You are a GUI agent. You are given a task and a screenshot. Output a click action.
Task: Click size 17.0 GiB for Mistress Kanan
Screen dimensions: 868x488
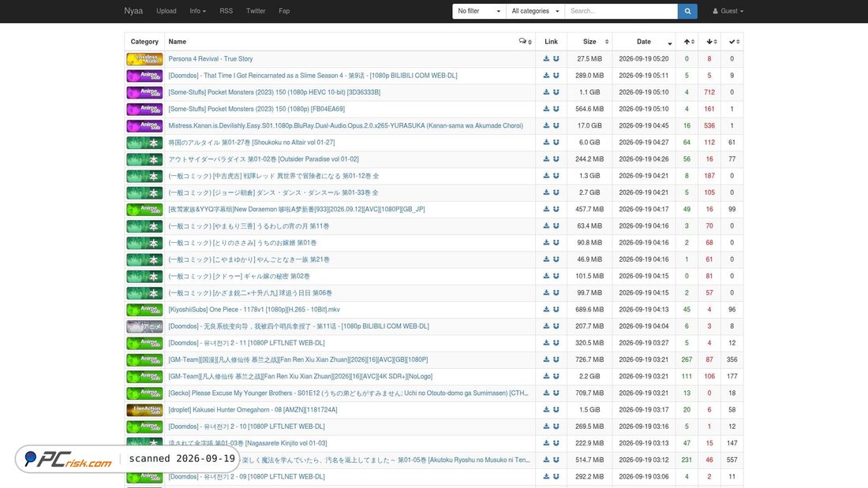point(589,125)
